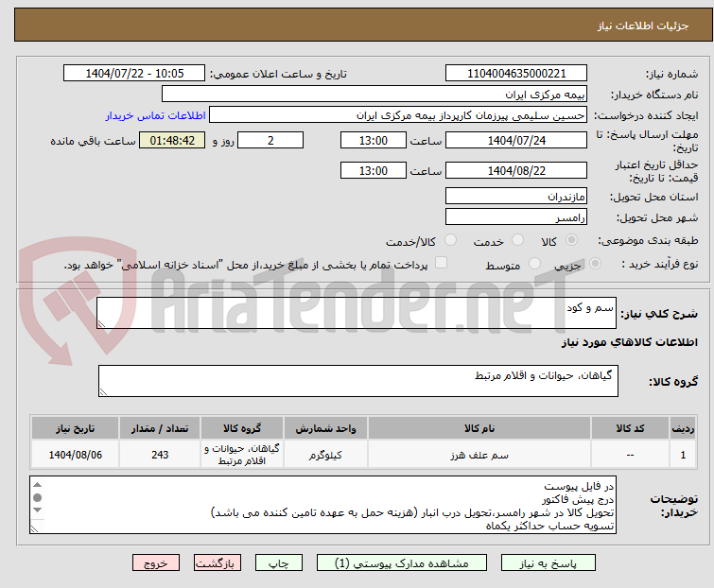Click the need date cell 1404/08/06

pos(75,455)
